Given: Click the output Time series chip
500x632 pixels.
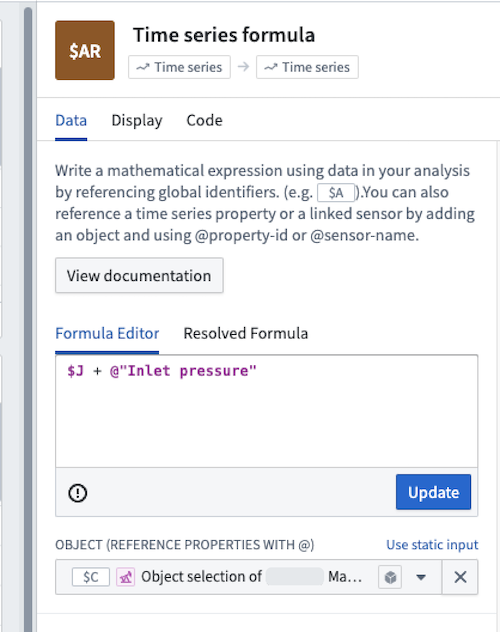Looking at the screenshot, I should pyautogui.click(x=307, y=67).
